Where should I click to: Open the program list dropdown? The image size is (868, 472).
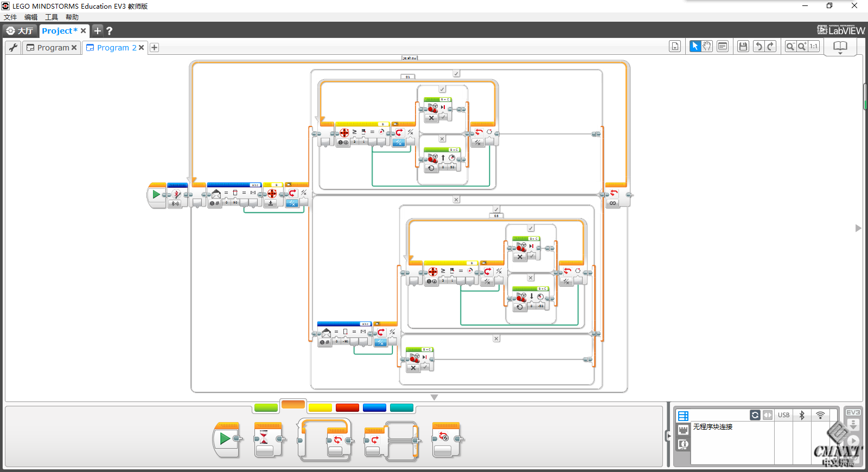pyautogui.click(x=675, y=47)
